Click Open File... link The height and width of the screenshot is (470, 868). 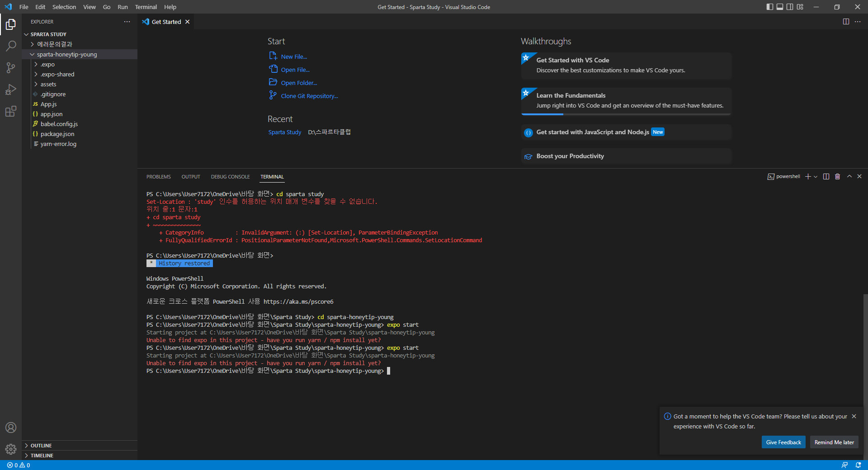pyautogui.click(x=289, y=70)
